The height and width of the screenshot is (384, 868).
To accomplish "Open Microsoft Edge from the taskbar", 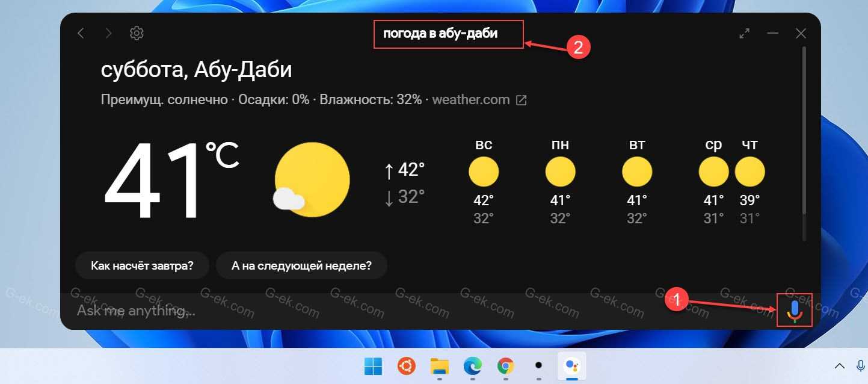I will click(x=473, y=365).
